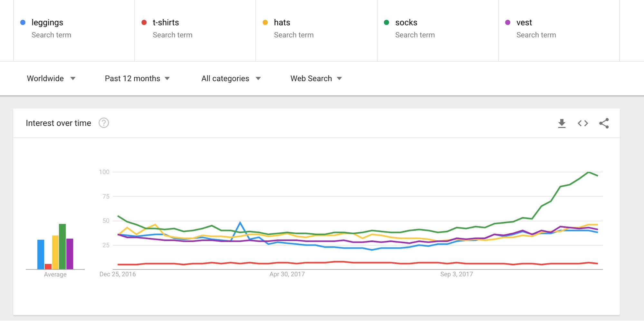Click the red dot next to t-shirts
The height and width of the screenshot is (321, 644).
coord(144,22)
